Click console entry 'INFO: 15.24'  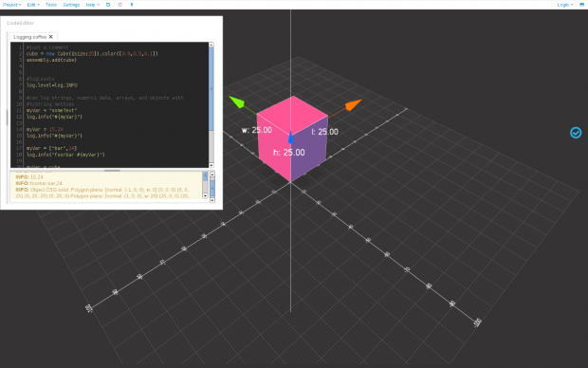click(29, 177)
